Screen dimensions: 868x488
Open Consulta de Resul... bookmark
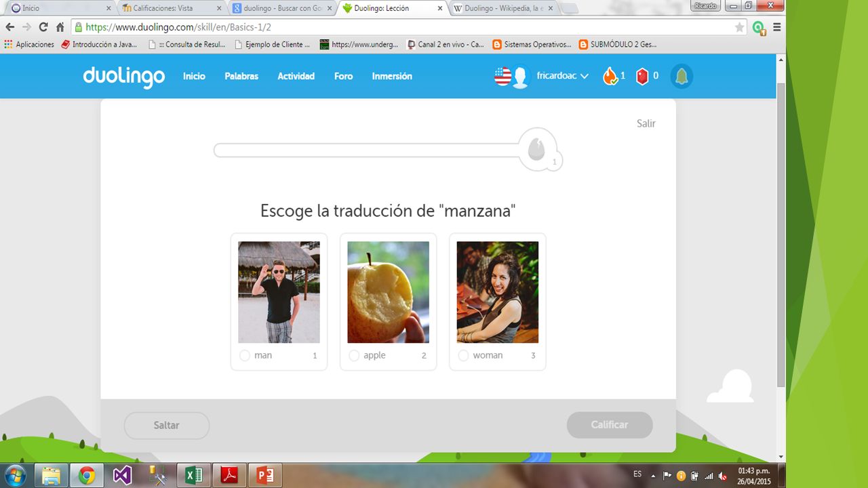point(186,45)
